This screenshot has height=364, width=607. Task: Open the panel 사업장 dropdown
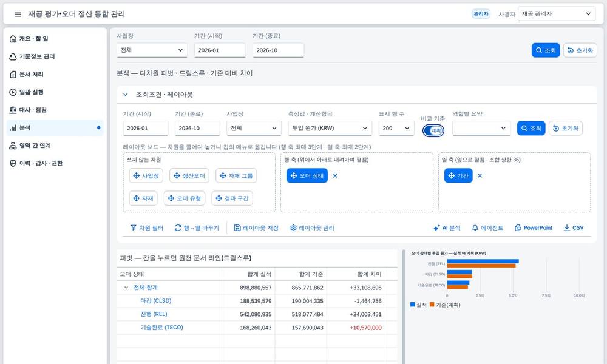click(254, 129)
